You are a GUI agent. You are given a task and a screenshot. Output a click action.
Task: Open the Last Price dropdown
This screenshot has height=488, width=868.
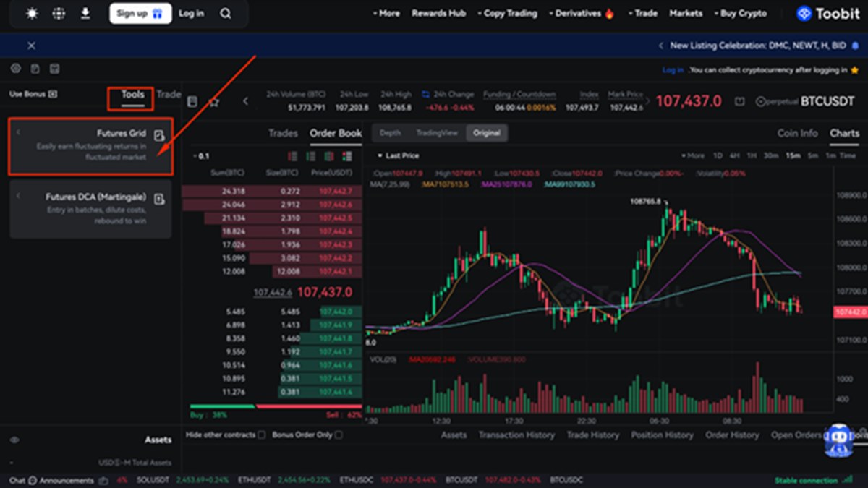click(398, 155)
